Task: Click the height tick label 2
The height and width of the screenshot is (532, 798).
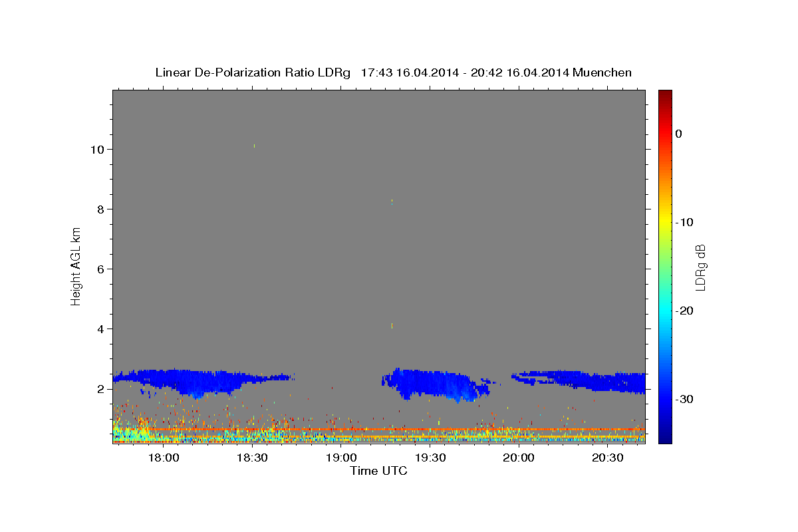Action: pos(101,389)
